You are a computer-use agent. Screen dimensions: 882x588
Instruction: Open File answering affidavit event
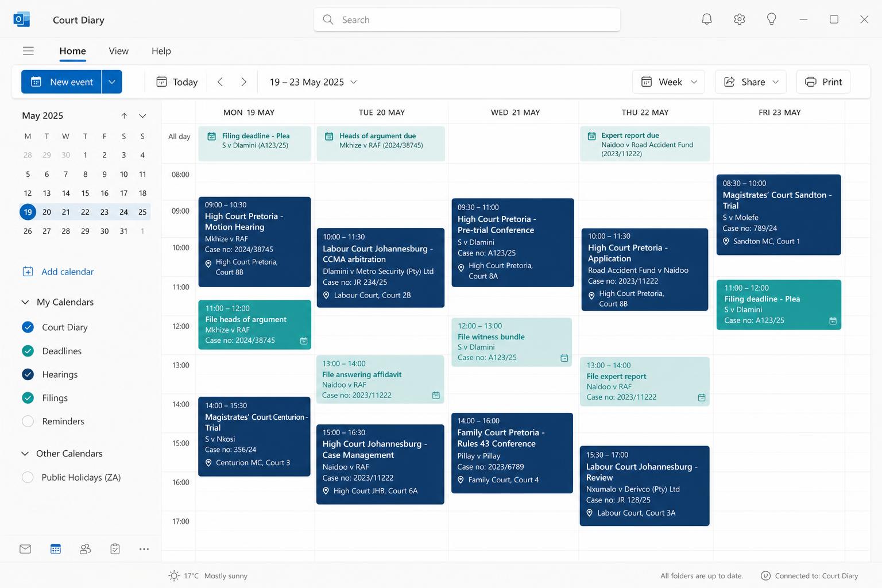click(x=380, y=379)
